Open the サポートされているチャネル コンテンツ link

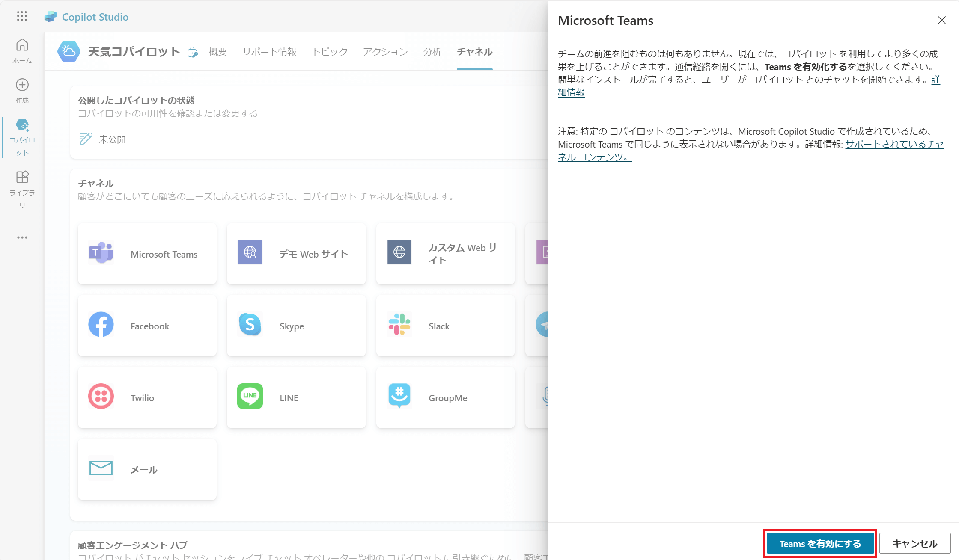pos(751,151)
